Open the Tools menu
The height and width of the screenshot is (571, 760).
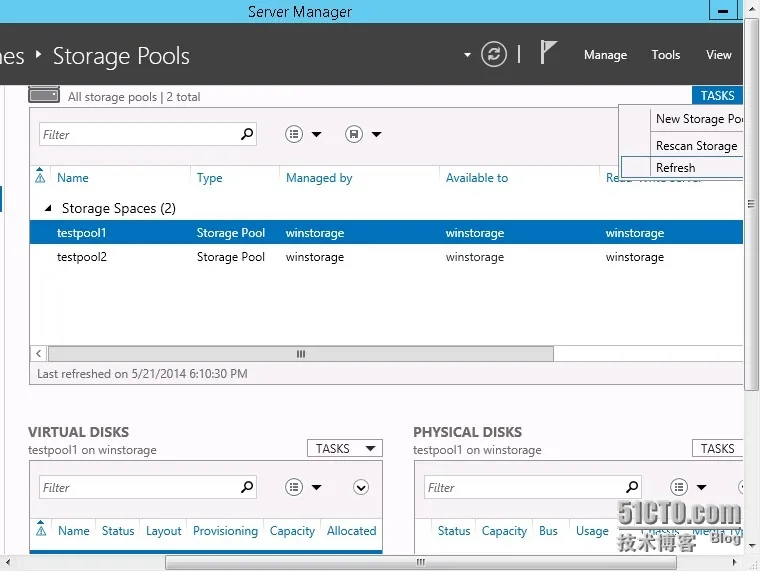point(665,55)
